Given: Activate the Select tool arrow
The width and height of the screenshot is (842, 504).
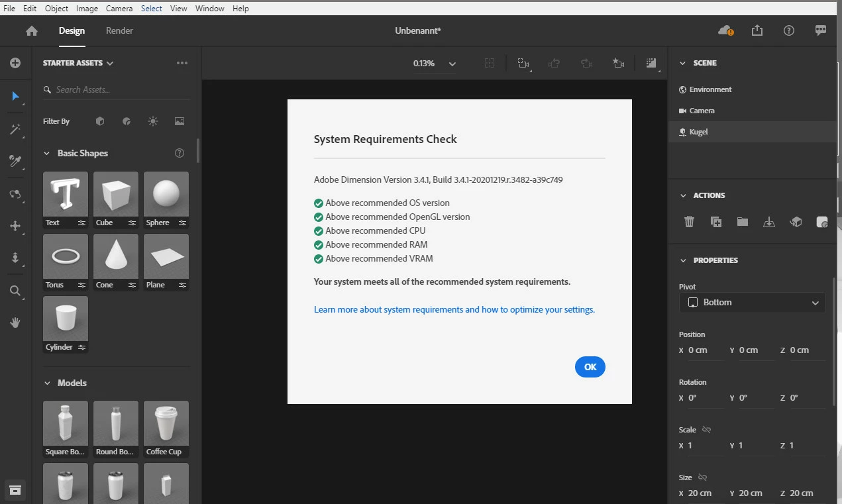Looking at the screenshot, I should point(15,96).
